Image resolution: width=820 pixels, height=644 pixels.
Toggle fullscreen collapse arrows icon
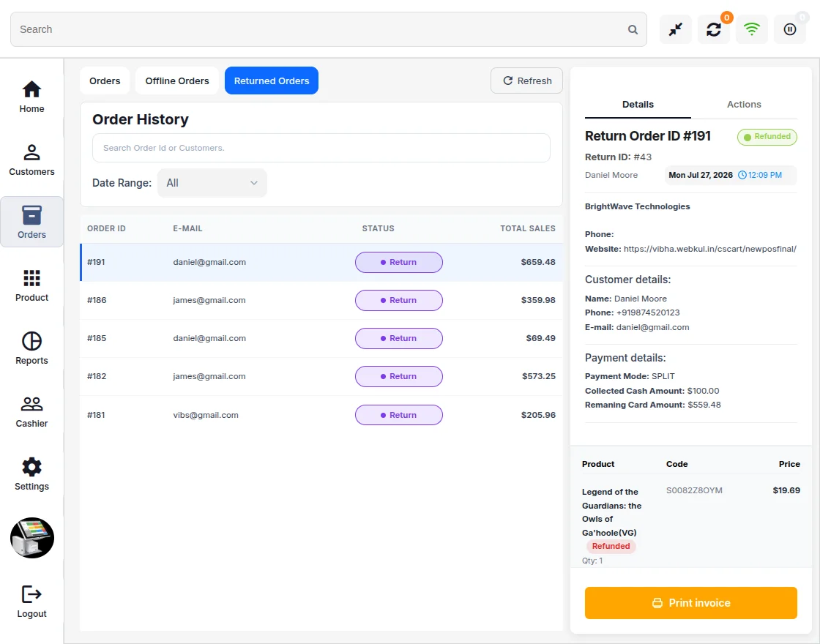click(676, 29)
